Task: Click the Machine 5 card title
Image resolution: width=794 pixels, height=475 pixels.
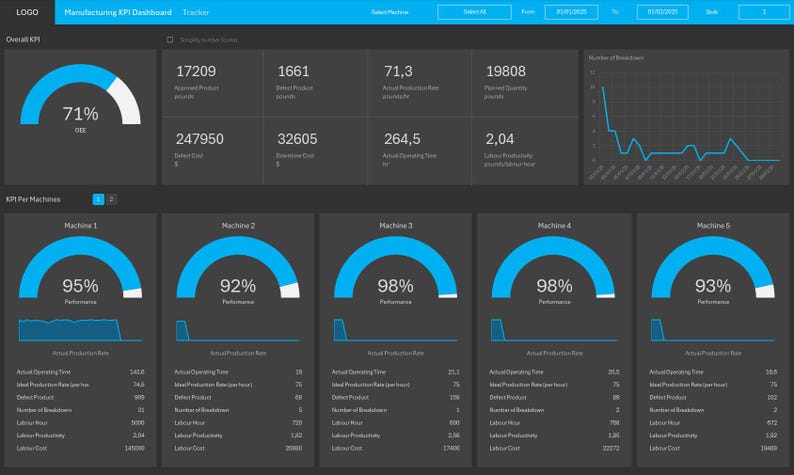Action: [713, 226]
